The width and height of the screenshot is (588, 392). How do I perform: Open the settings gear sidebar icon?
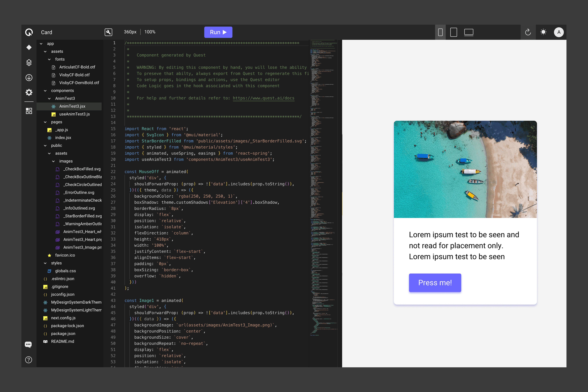[x=29, y=92]
